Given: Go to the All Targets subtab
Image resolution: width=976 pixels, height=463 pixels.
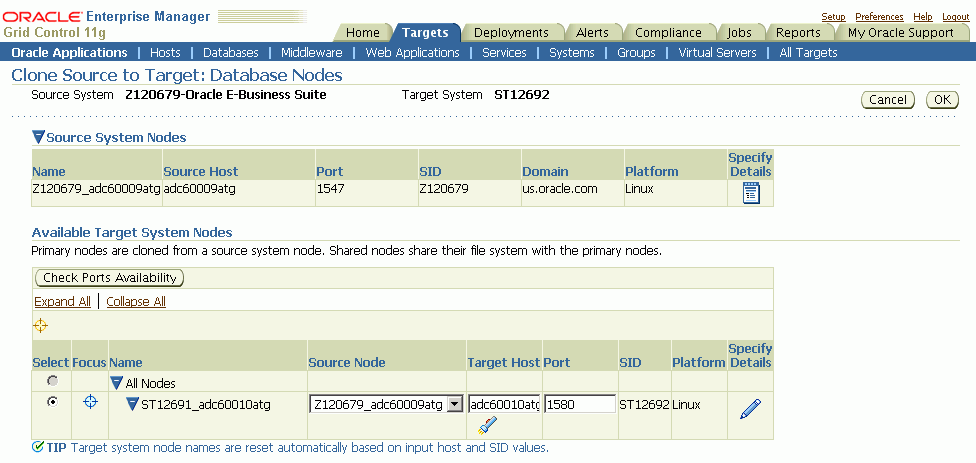Looking at the screenshot, I should click(x=808, y=53).
